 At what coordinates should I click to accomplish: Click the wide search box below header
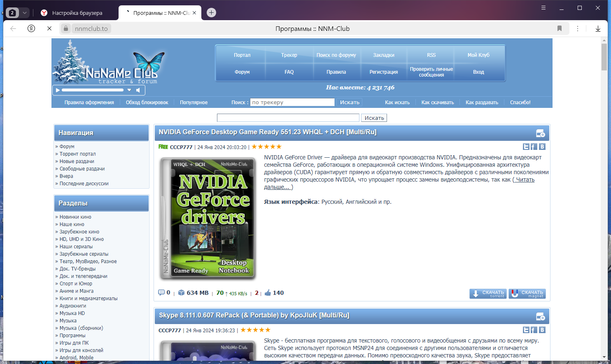288,118
